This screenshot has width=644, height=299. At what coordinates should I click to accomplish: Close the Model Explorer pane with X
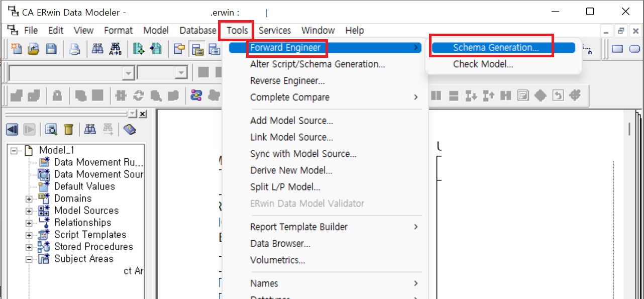click(143, 114)
